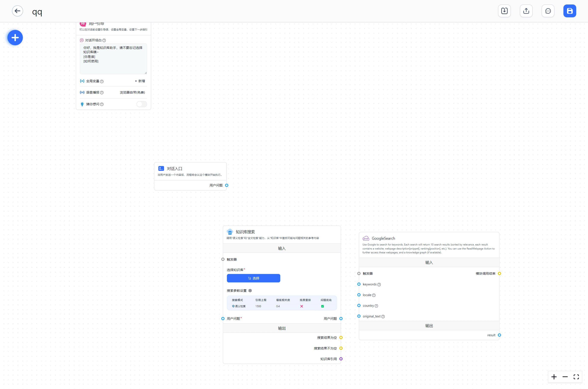
Task: Open 语音播报 browser built-in option
Action: tap(132, 92)
